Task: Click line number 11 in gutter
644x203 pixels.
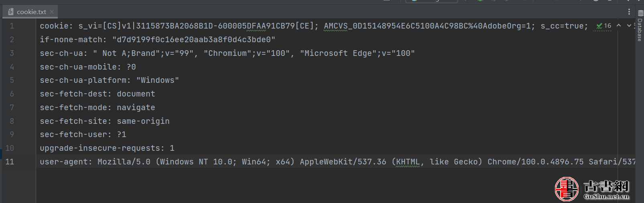Action: coord(10,162)
